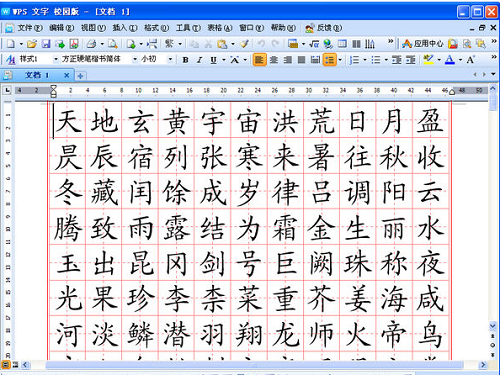Apply bulleted list formatting

(x=376, y=60)
